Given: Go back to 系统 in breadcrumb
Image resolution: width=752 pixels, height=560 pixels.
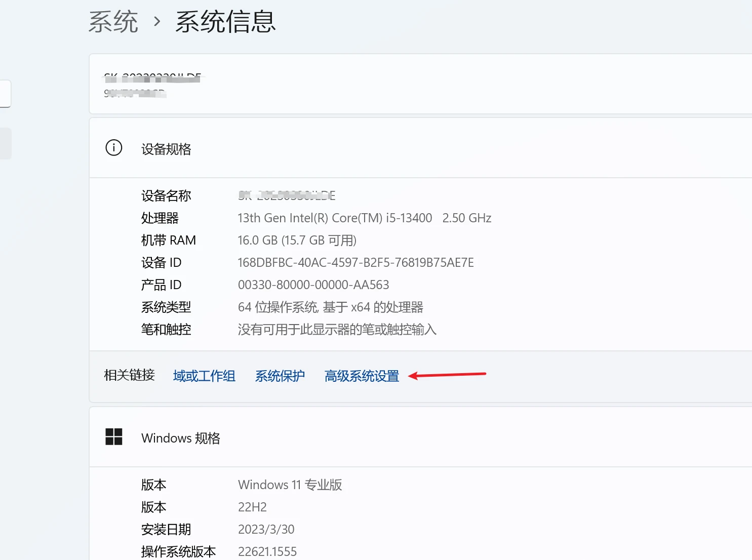Looking at the screenshot, I should tap(113, 22).
